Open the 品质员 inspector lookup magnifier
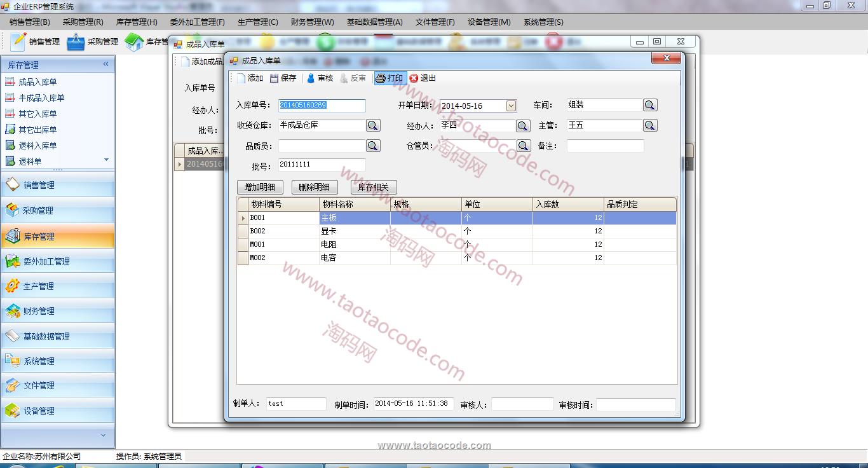 coord(373,145)
